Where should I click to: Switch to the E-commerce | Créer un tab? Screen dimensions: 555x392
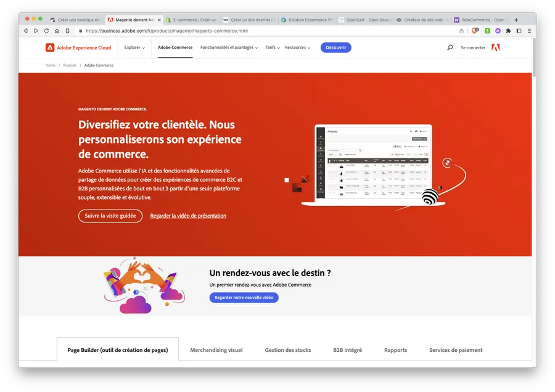(x=191, y=20)
